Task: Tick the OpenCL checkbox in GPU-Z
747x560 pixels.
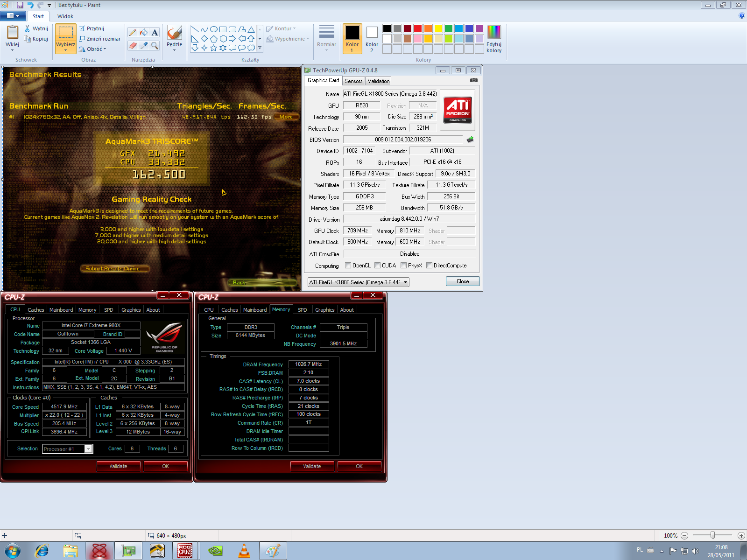Action: point(348,266)
